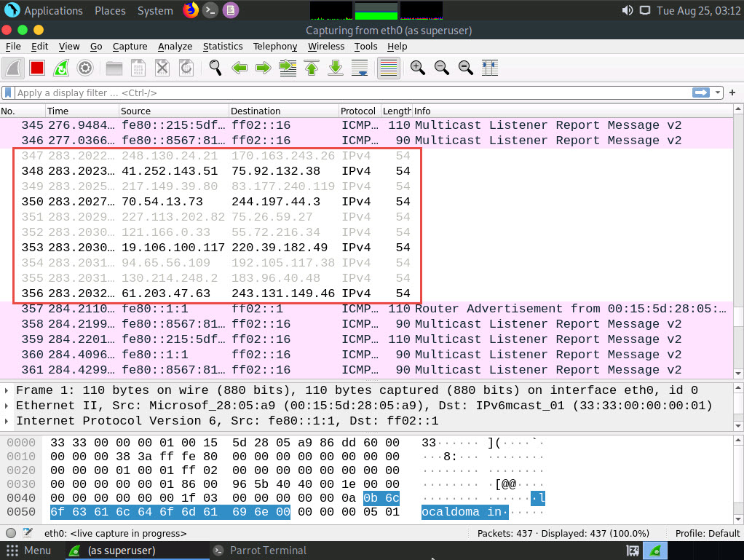This screenshot has height=560, width=744.
Task: Open the Telephony menu
Action: (x=275, y=47)
